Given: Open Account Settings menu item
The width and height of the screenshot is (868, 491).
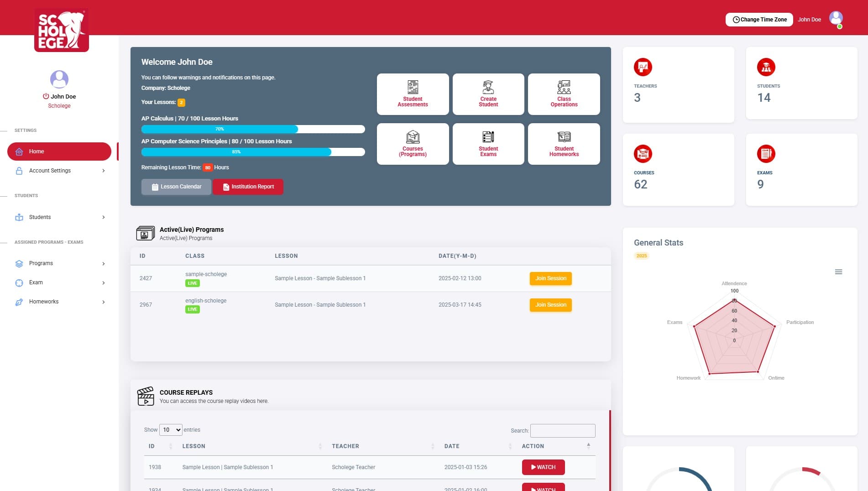Looking at the screenshot, I should 59,171.
